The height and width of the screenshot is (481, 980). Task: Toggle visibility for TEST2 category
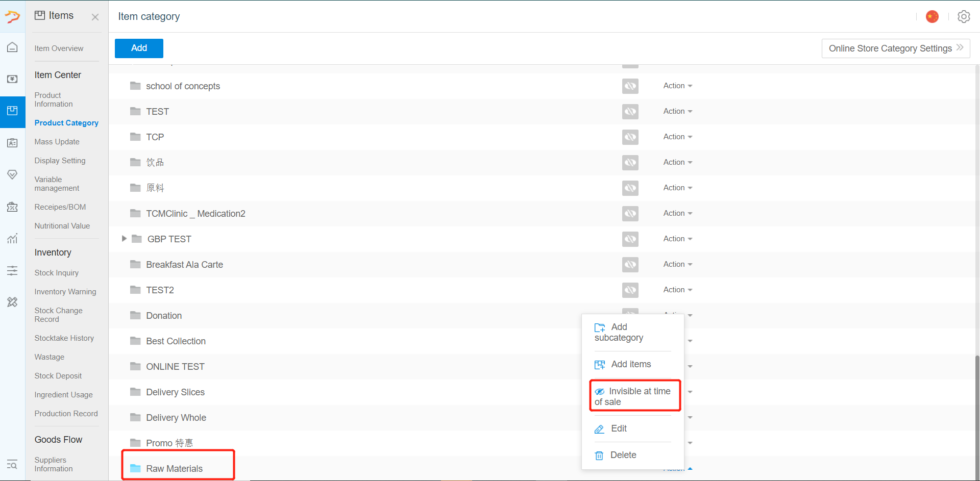coord(630,290)
